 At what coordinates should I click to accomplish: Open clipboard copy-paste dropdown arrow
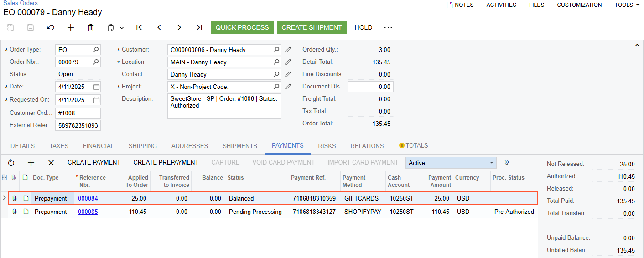click(x=122, y=28)
